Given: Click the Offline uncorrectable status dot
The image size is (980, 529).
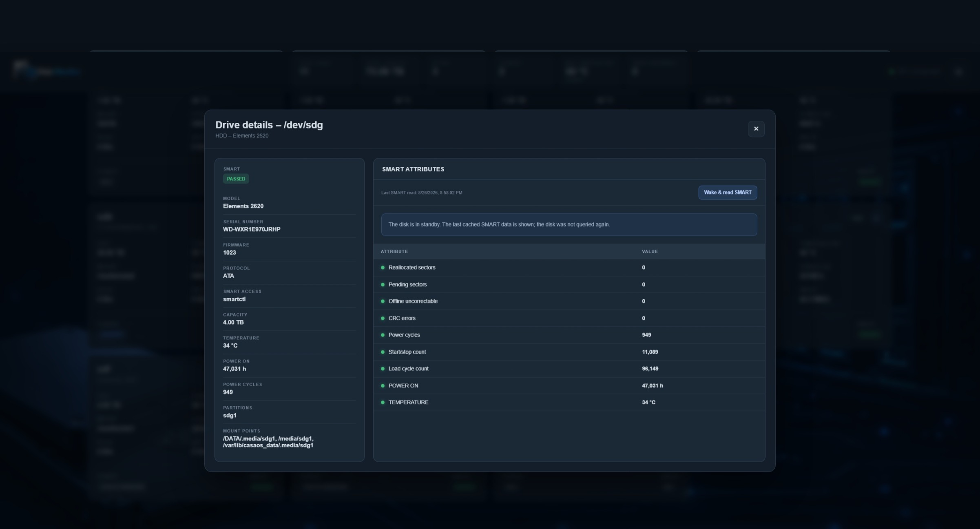Looking at the screenshot, I should (383, 301).
